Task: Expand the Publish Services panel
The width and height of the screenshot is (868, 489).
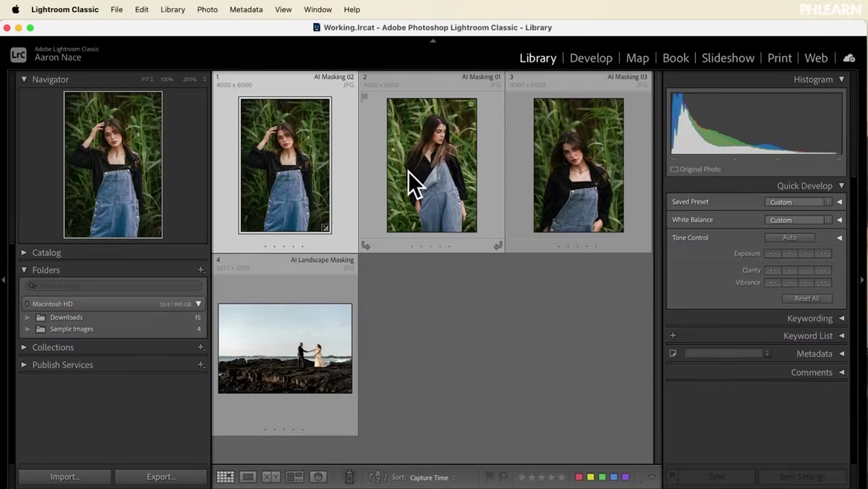Action: tap(24, 365)
